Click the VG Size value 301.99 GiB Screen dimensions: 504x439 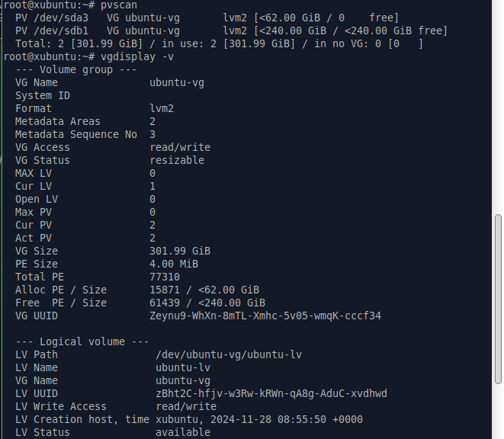pos(180,251)
